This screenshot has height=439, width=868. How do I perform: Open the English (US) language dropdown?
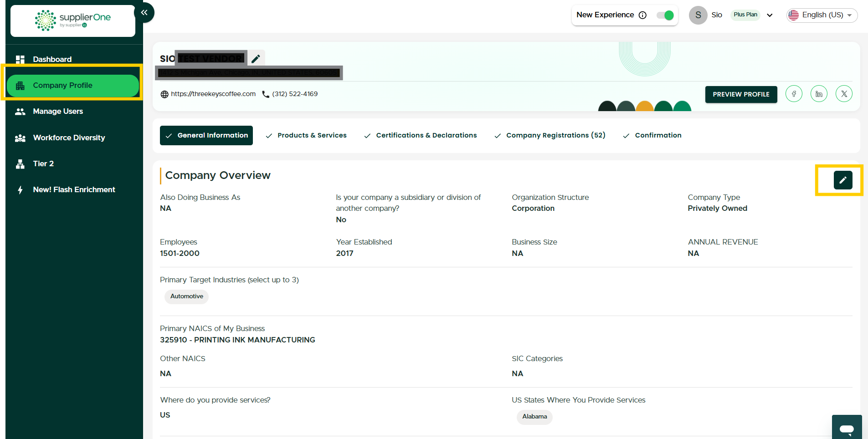tap(822, 15)
